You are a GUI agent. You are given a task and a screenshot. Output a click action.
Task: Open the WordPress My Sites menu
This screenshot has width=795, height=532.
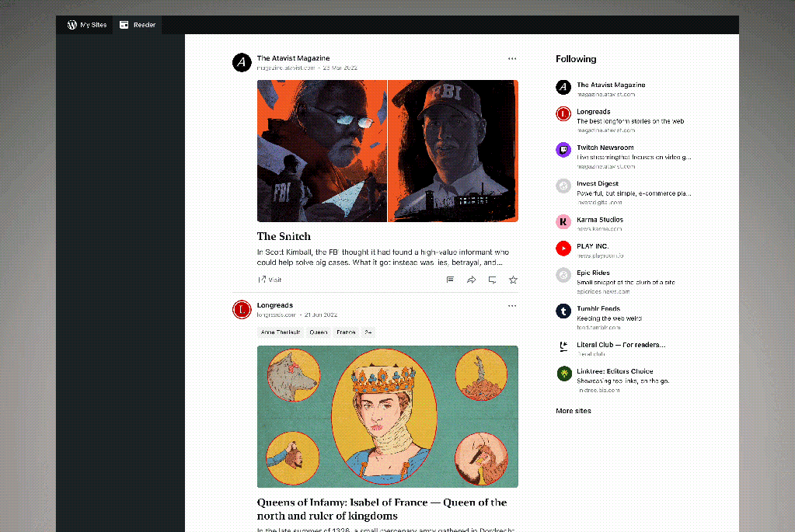coord(87,25)
